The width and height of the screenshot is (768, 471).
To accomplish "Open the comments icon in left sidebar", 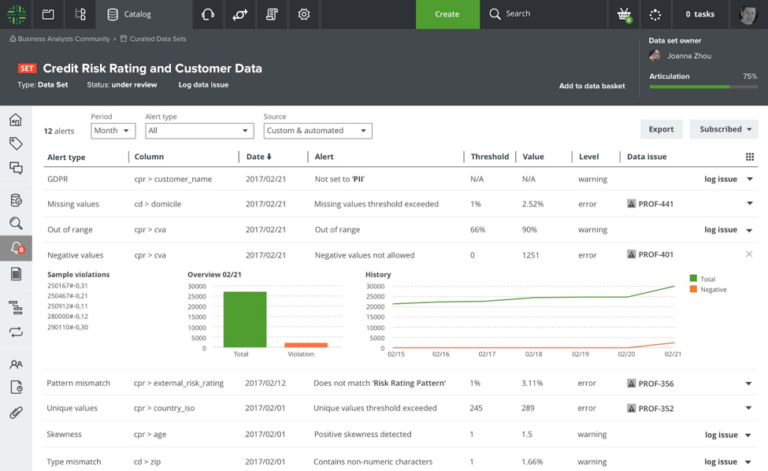I will click(15, 167).
